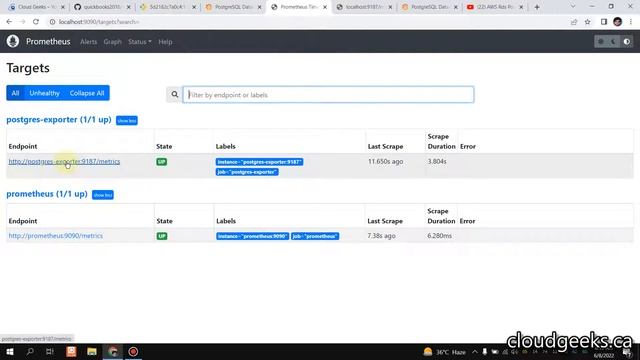
Task: Show only Unhealthy targets
Action: pos(44,93)
